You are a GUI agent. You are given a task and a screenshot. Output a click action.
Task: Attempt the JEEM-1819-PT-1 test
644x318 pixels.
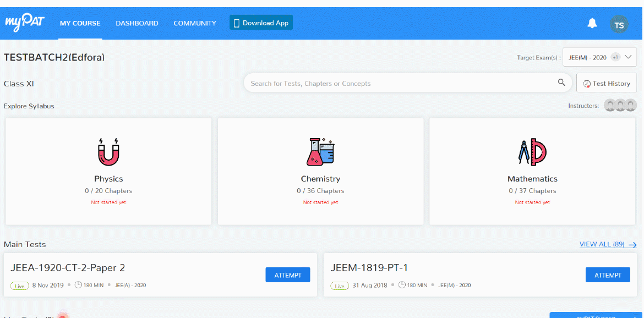[x=608, y=275]
